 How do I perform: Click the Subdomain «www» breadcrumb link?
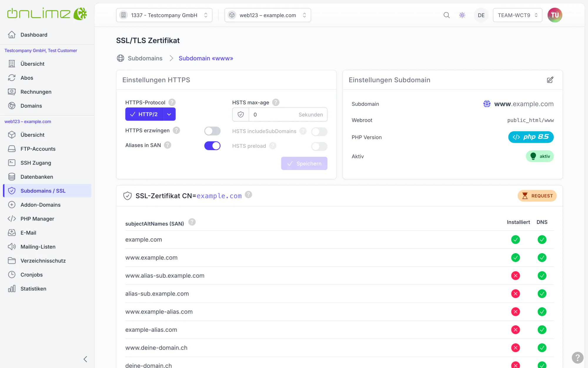coord(206,58)
